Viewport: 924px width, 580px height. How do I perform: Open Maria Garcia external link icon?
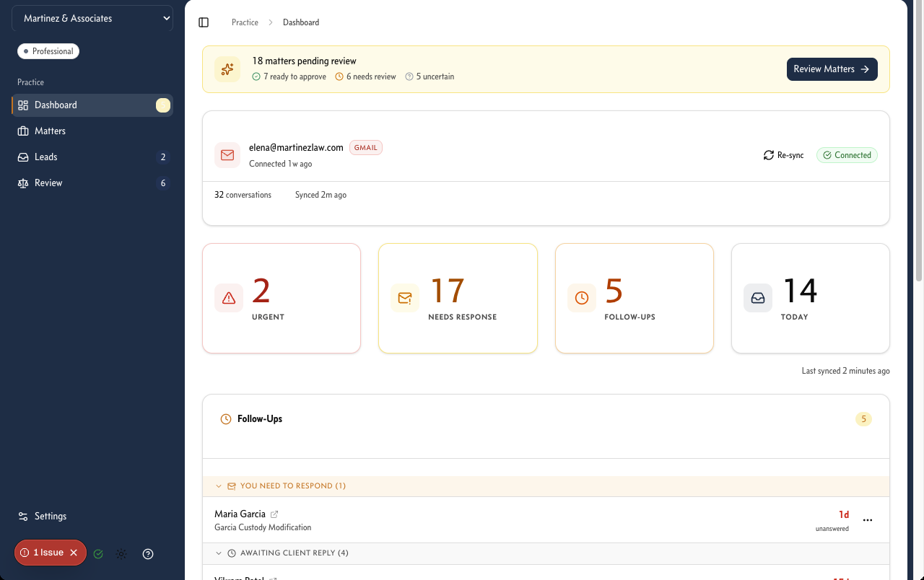click(274, 514)
